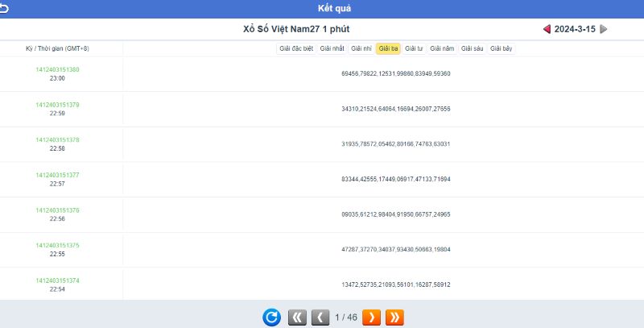Select the highlighted Giải ba tab
Screen dimensions: 644x328
pyautogui.click(x=389, y=48)
